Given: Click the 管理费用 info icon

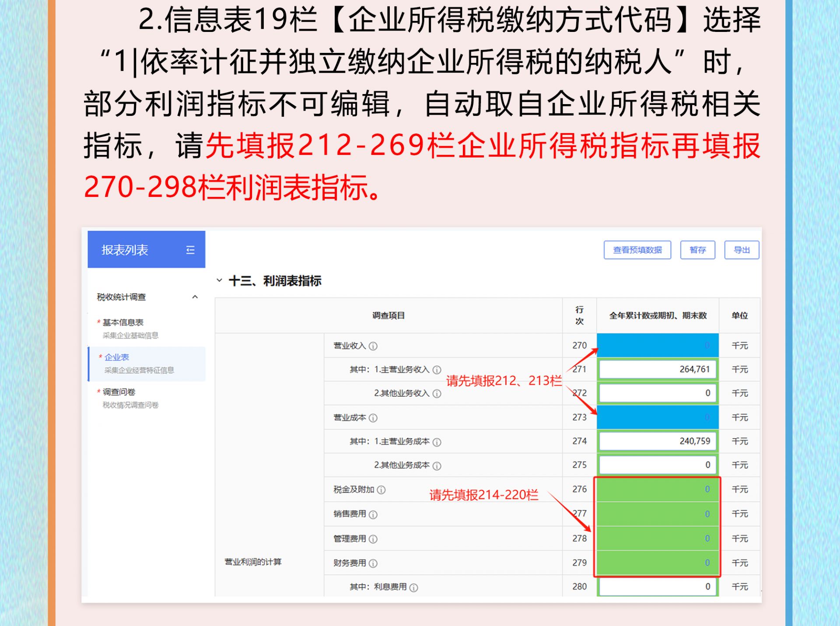Looking at the screenshot, I should pos(373,538).
